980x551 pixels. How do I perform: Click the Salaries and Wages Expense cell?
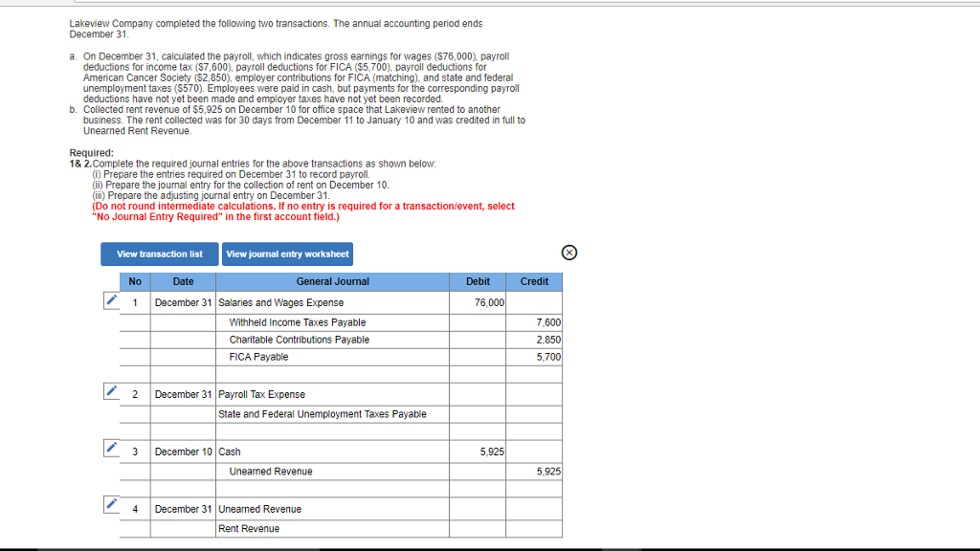point(332,302)
